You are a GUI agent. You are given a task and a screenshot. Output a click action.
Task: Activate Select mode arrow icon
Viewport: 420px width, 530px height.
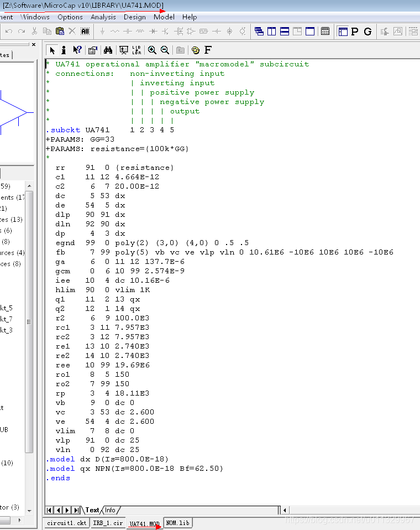[52, 50]
